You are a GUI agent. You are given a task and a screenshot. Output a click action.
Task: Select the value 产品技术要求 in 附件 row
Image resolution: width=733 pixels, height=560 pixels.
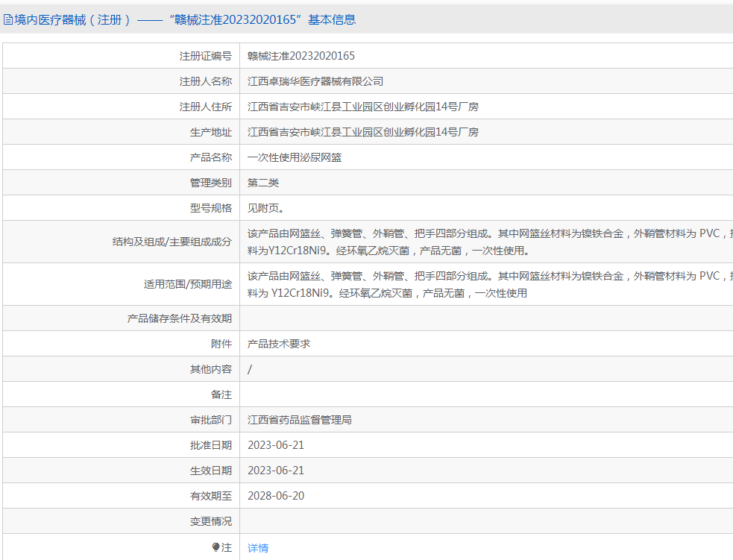279,344
